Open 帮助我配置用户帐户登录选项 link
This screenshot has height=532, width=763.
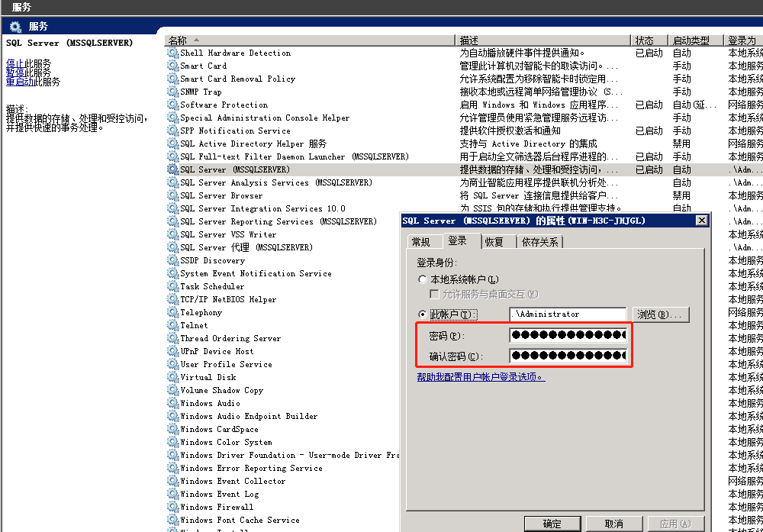(481, 377)
